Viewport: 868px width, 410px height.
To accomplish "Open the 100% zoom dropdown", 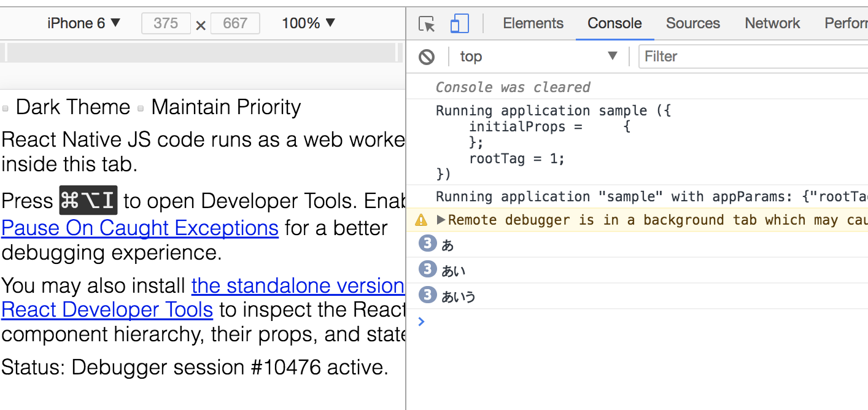I will coord(308,23).
